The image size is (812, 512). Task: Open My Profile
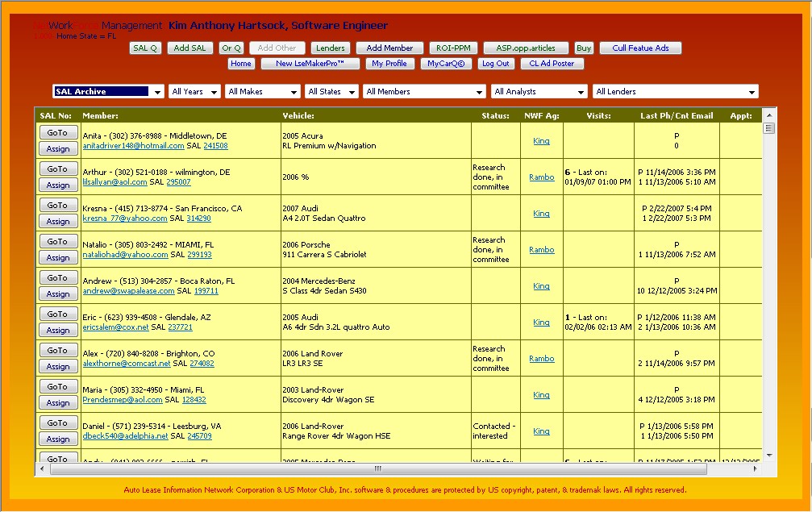tap(389, 64)
